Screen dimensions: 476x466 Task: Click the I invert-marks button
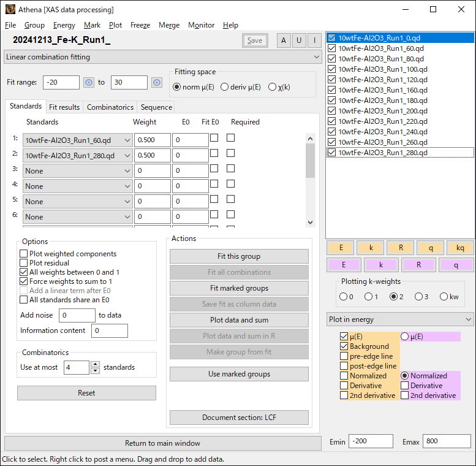click(x=314, y=40)
